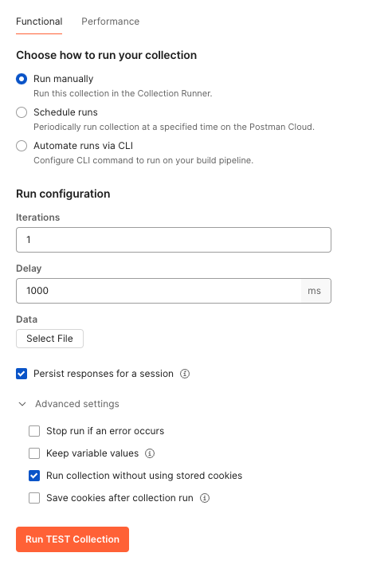The width and height of the screenshot is (388, 588).
Task: Switch to the Performance tab
Action: 110,22
